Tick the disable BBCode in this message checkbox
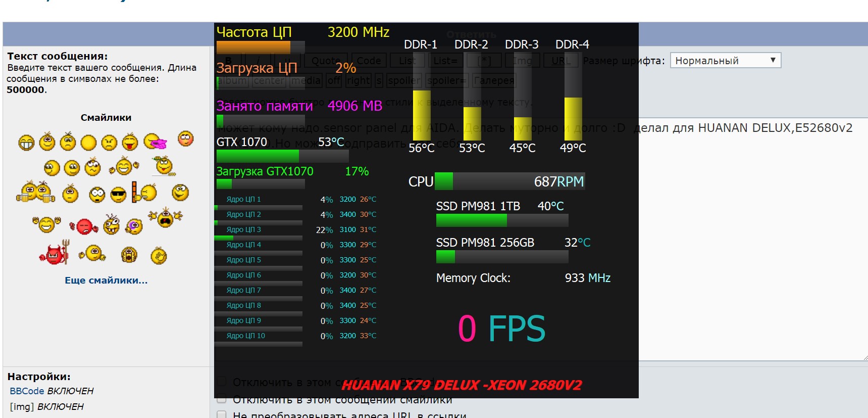Viewport: 868px width, 418px height. [221, 381]
